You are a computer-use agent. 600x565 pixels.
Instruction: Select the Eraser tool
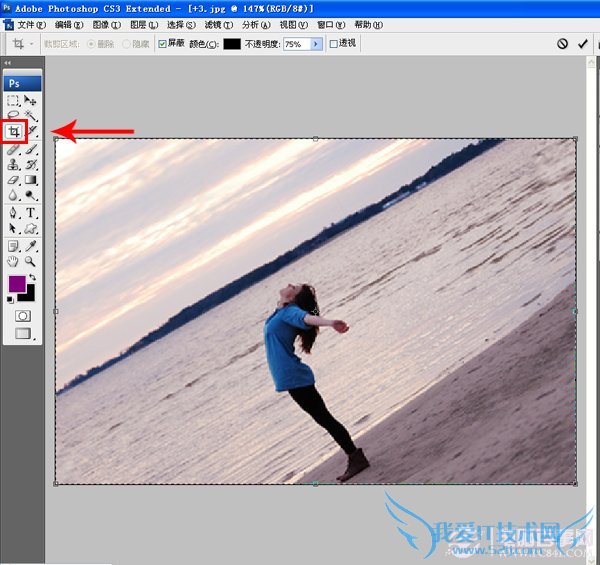click(x=14, y=181)
